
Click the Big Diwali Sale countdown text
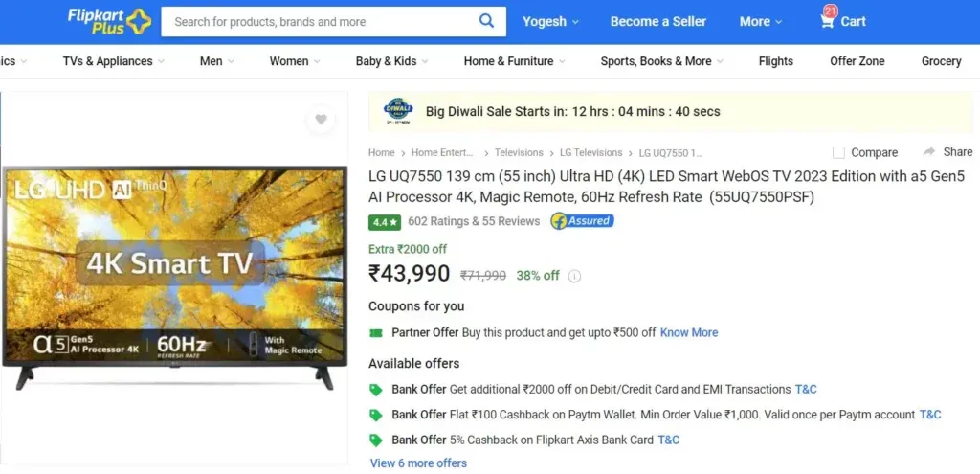[572, 112]
